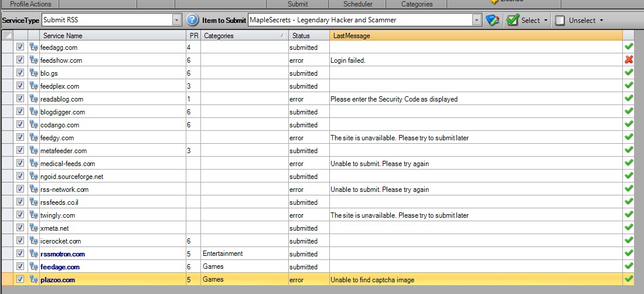The width and height of the screenshot is (644, 294).
Task: Uncheck the feedagg.com checkbox
Action: tap(20, 47)
